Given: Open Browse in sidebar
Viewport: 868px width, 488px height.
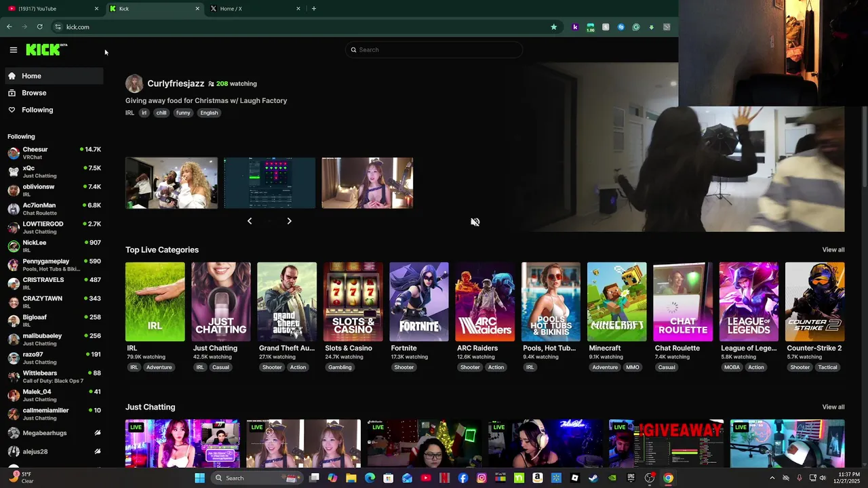Looking at the screenshot, I should [x=54, y=93].
